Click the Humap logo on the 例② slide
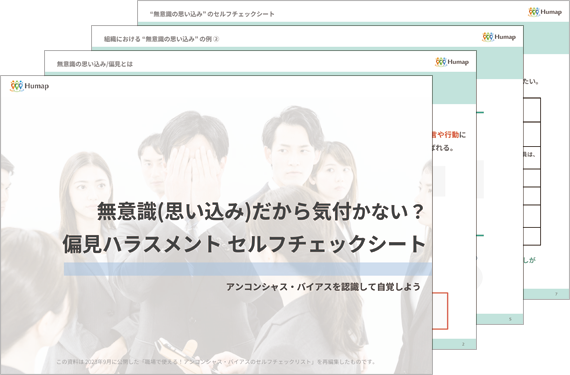The height and width of the screenshot is (375, 570). pyautogui.click(x=499, y=37)
